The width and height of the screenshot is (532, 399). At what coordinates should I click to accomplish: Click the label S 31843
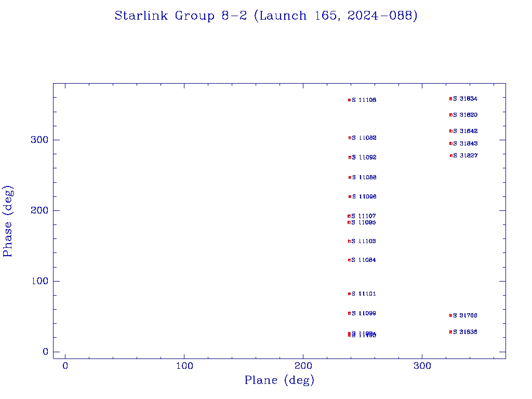(465, 143)
